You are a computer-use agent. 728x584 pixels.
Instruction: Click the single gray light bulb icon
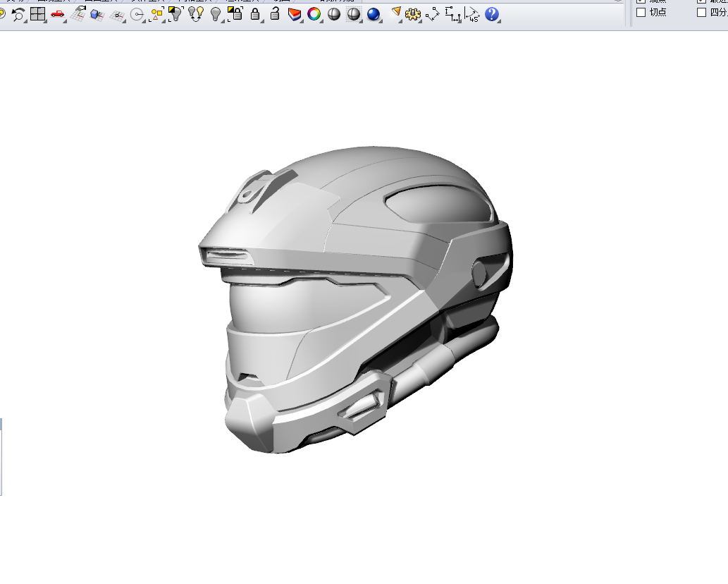click(216, 14)
